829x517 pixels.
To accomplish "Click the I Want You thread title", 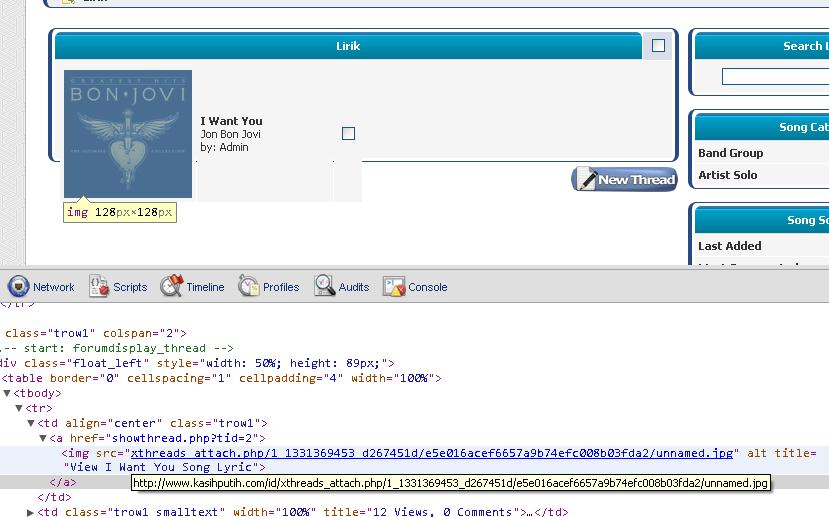I will point(231,121).
